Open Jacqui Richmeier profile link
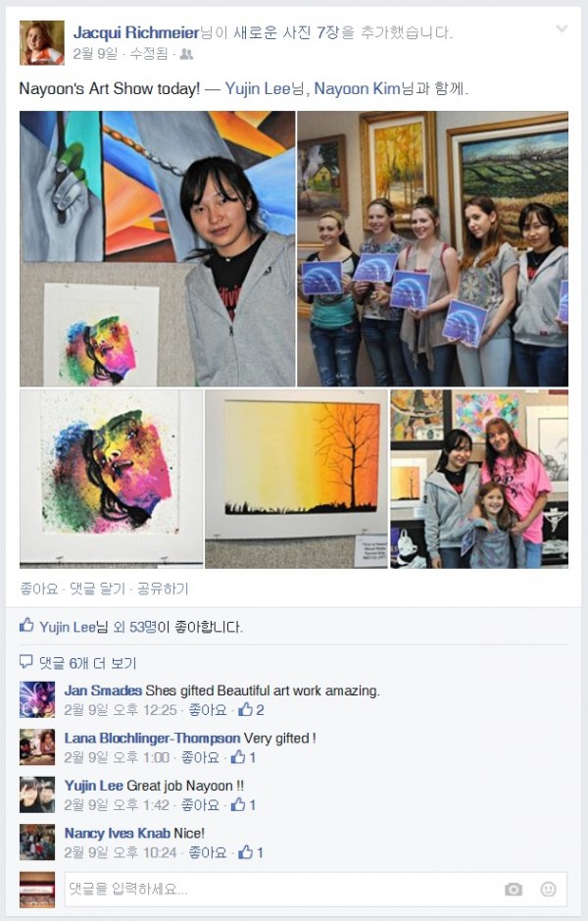 pyautogui.click(x=136, y=32)
